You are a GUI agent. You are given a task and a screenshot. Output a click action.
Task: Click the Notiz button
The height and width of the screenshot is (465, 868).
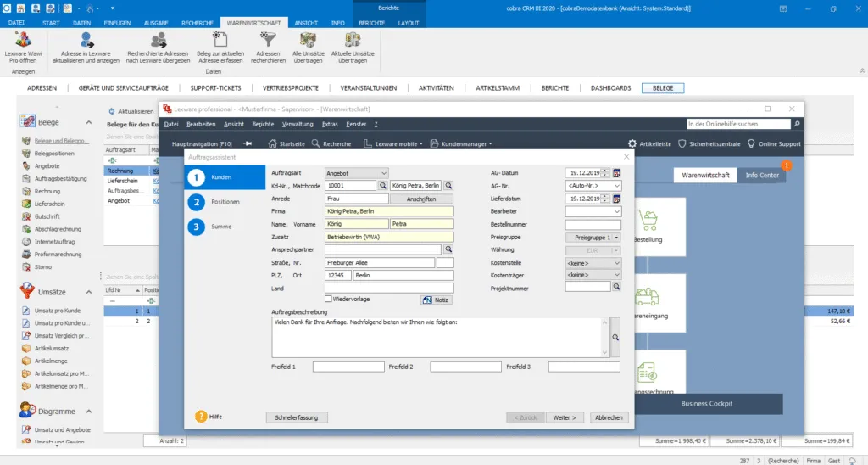click(437, 300)
